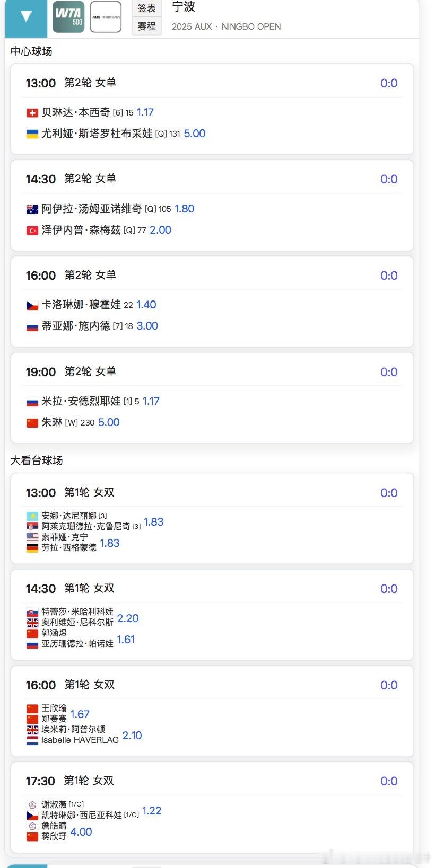
Task: Click odds 5.00 for 尤利娅·斯塔罗杜布采娃
Action: [x=194, y=134]
